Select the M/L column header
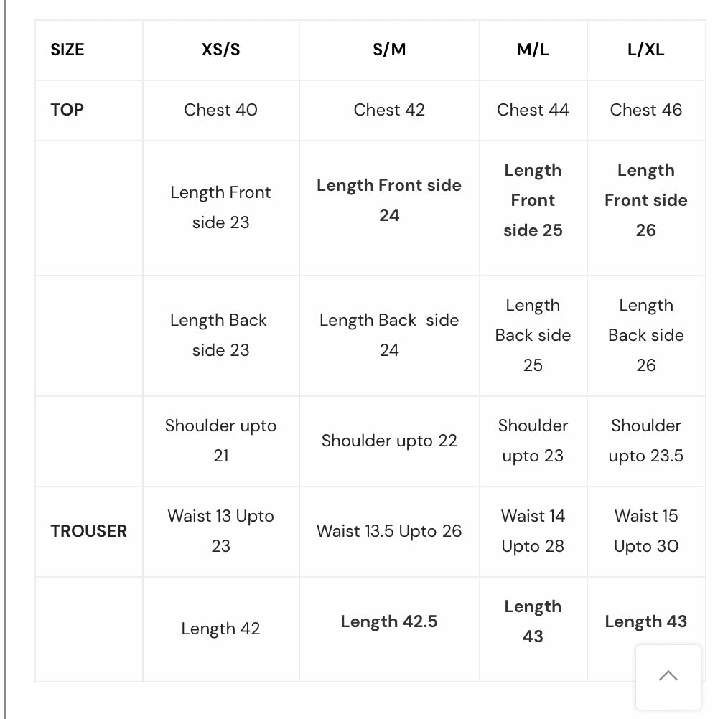Image resolution: width=728 pixels, height=719 pixels. (533, 50)
